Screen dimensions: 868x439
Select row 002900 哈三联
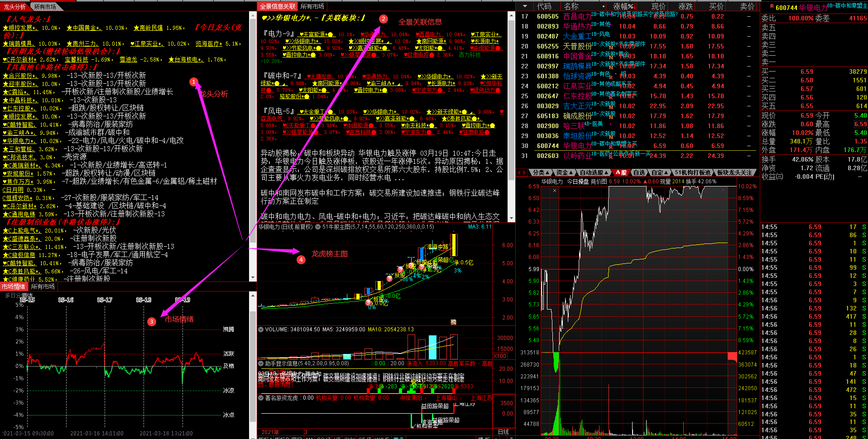tap(638, 126)
